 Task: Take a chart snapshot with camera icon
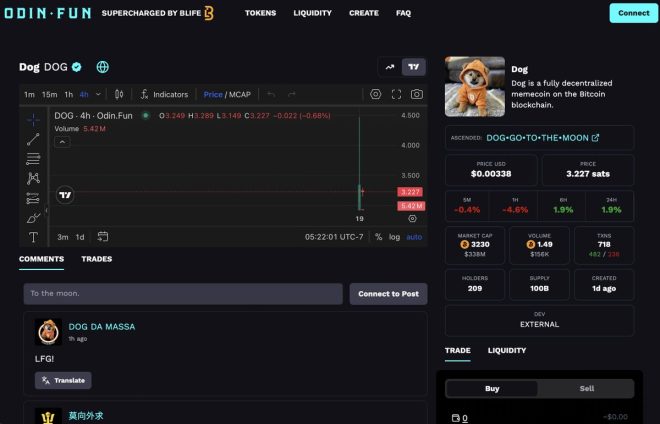pos(417,94)
